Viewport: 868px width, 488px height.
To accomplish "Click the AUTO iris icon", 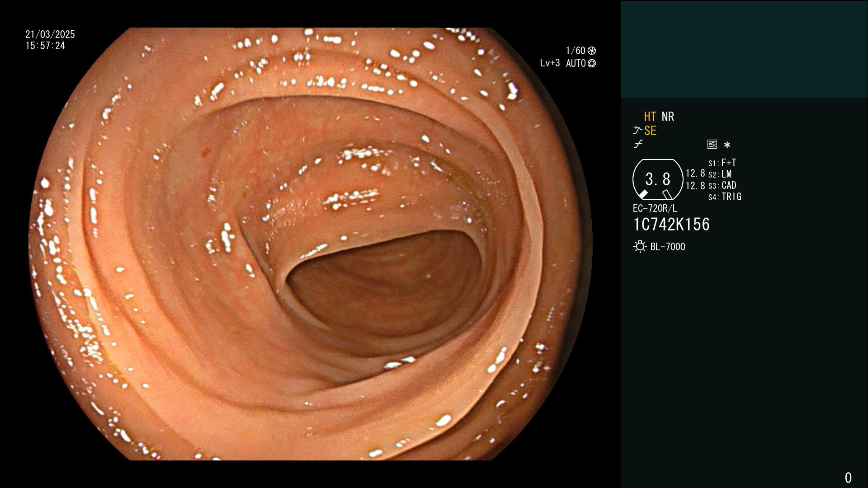I will click(592, 63).
